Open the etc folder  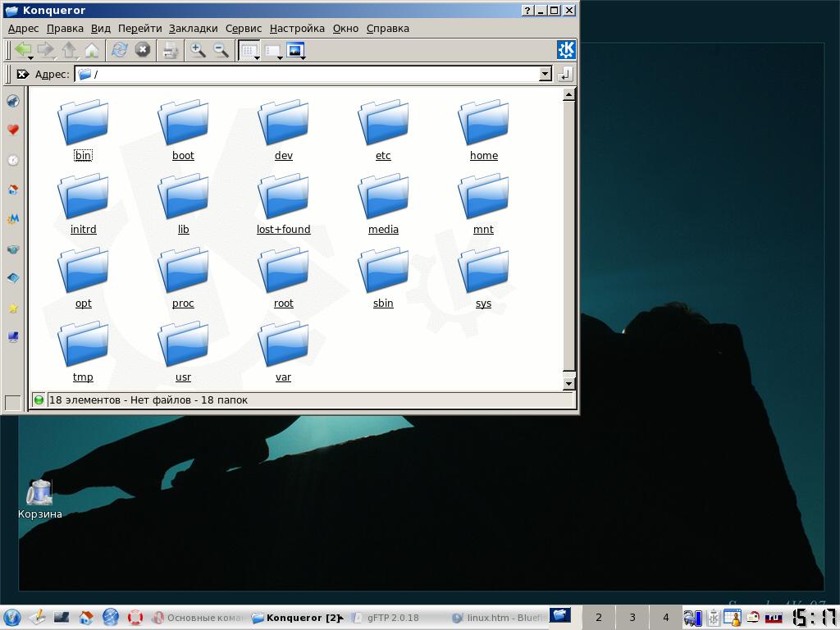383,130
